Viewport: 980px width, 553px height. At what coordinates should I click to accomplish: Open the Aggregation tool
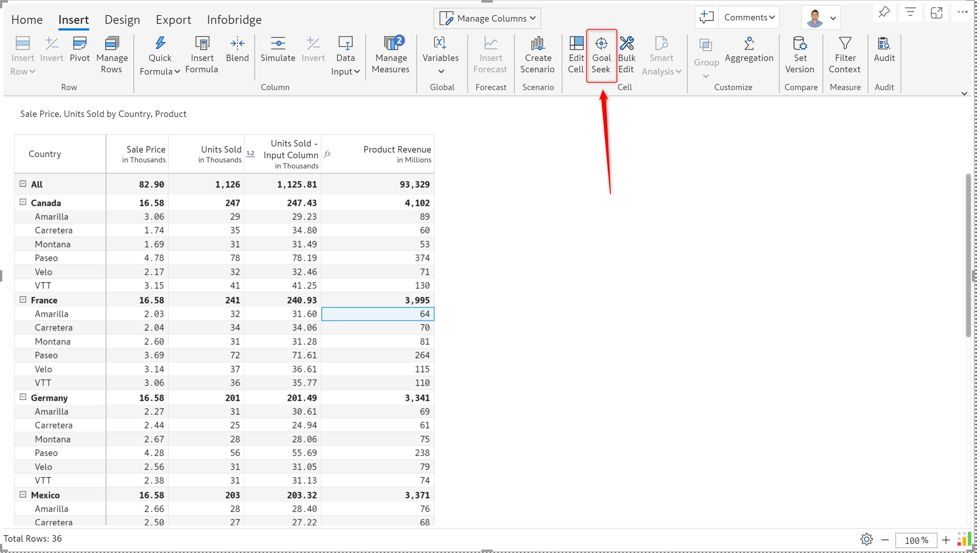point(749,49)
